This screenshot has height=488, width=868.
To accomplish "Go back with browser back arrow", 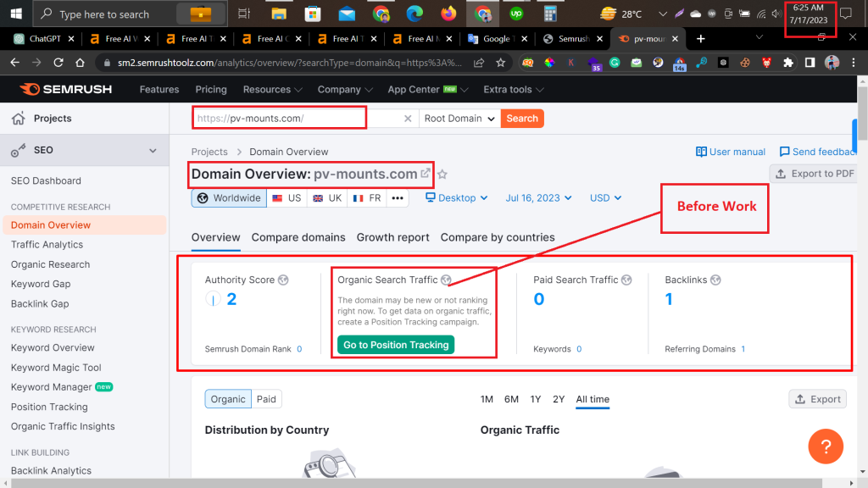I will [15, 63].
